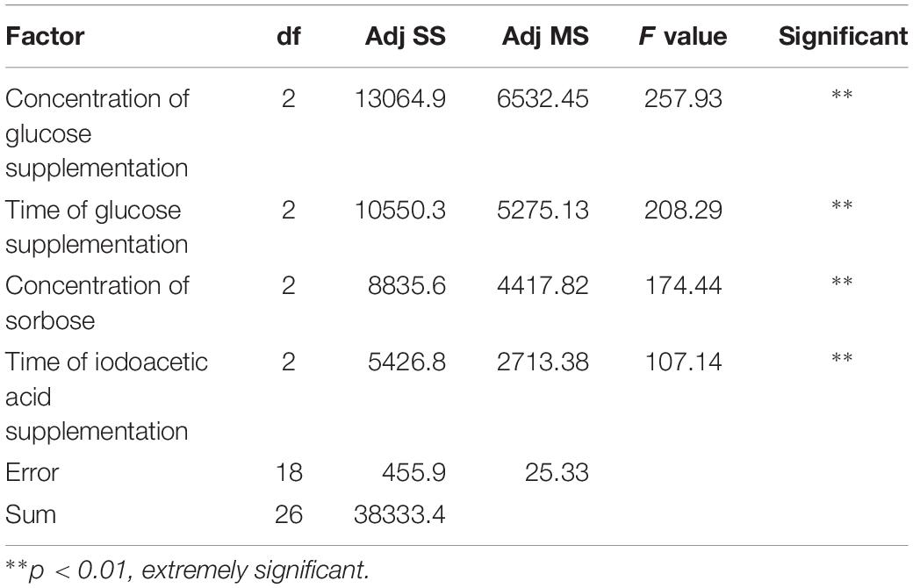Select the 174.44 F value cell
The width and height of the screenshot is (913, 588).
pyautogui.click(x=683, y=285)
